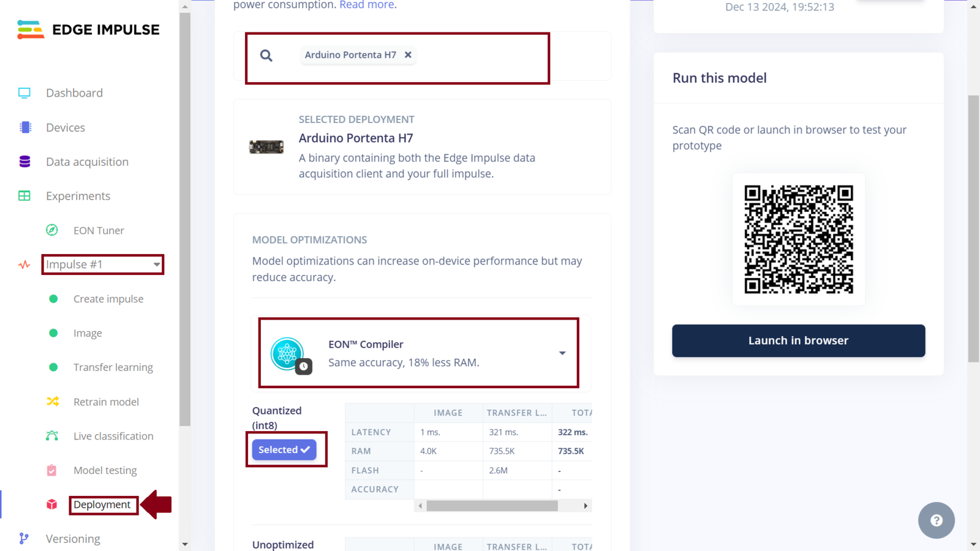Open Data acquisition database icon
The width and height of the screenshot is (980, 551).
coord(24,162)
